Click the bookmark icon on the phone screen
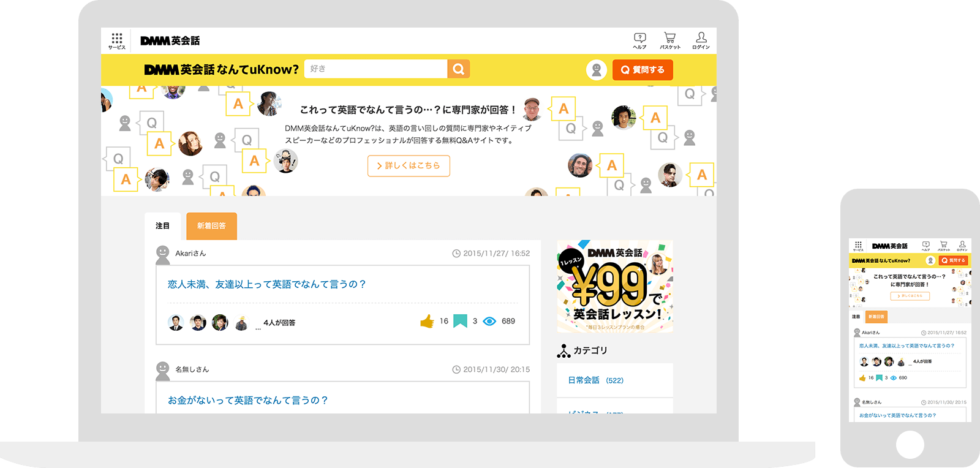The height and width of the screenshot is (468, 980). pyautogui.click(x=879, y=378)
